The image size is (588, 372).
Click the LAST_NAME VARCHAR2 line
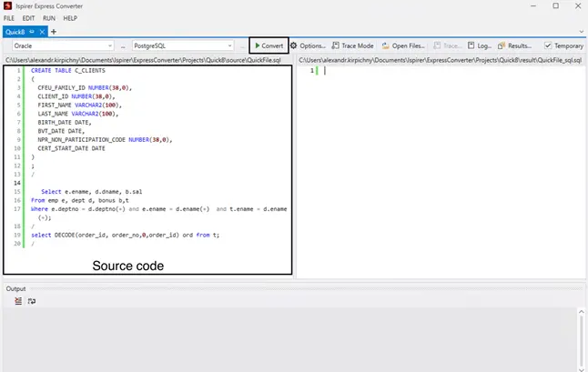pyautogui.click(x=78, y=114)
